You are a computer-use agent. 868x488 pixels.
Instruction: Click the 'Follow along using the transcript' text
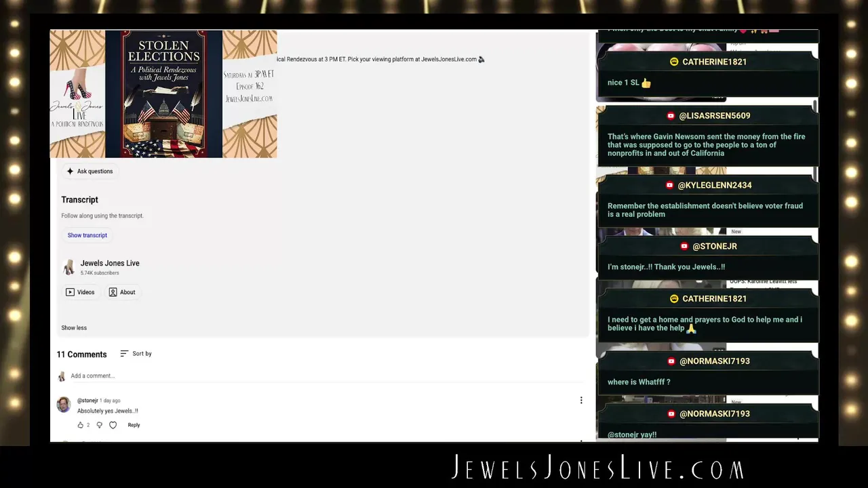tap(102, 216)
